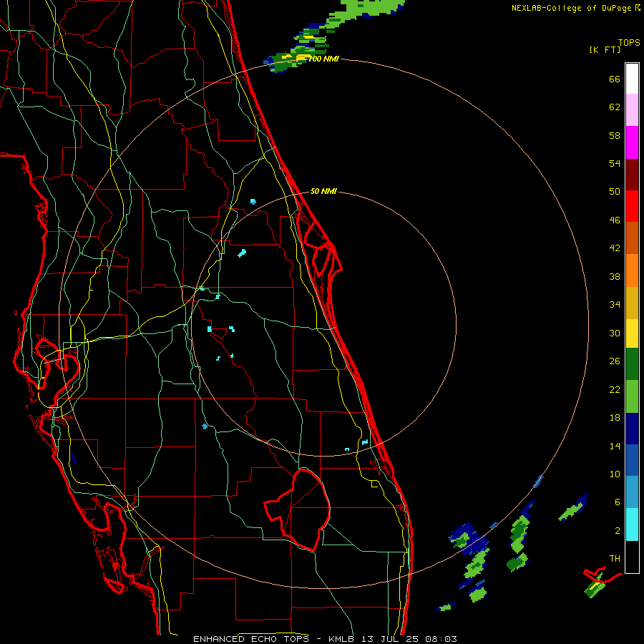This screenshot has width=644, height=644.
Task: Click the cyan legend swatch
Action: (632, 525)
